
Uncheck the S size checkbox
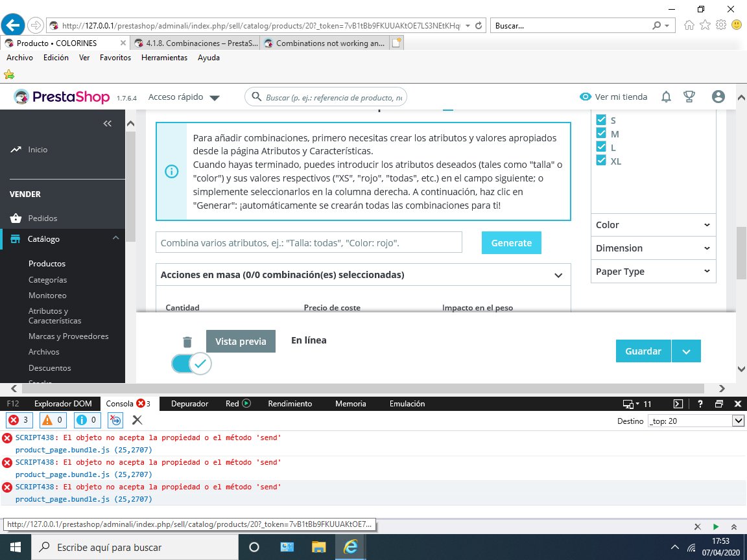click(601, 119)
